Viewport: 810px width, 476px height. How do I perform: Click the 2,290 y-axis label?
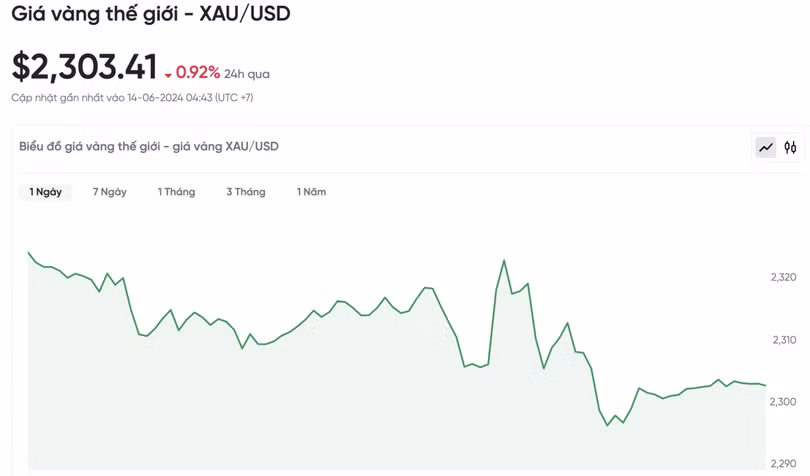point(784,463)
